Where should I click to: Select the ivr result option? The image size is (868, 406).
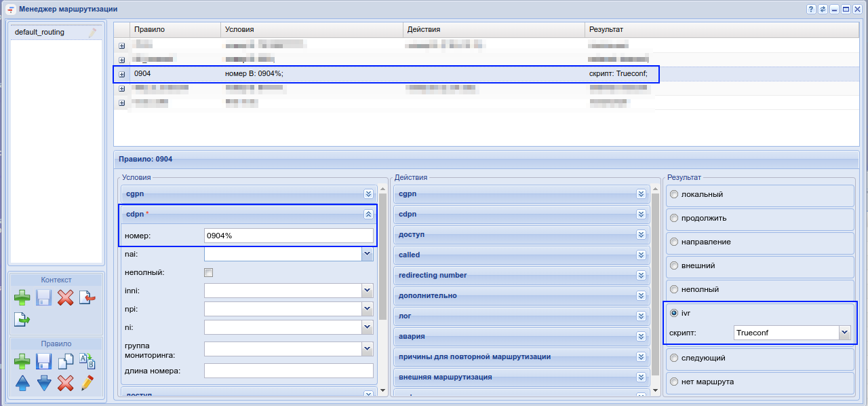click(674, 313)
